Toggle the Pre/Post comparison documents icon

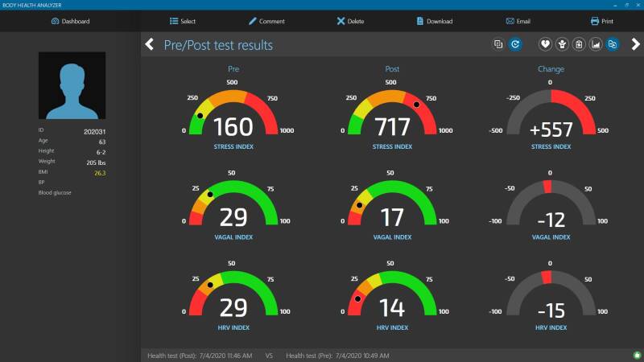(x=613, y=44)
